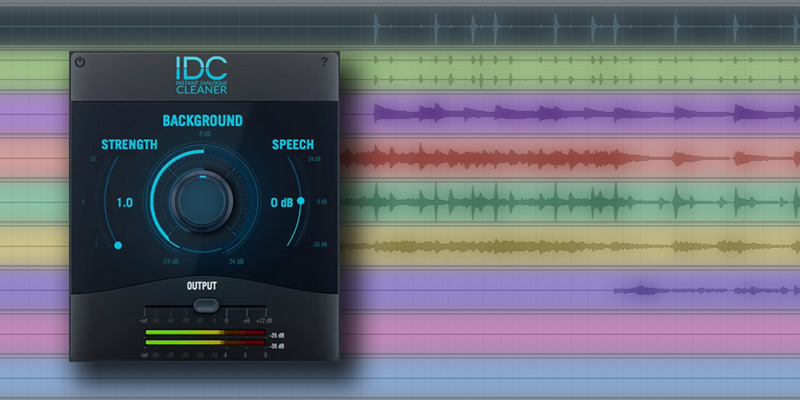Select the yellow waveform clip
This screenshot has height=400, width=800.
pos(570,246)
